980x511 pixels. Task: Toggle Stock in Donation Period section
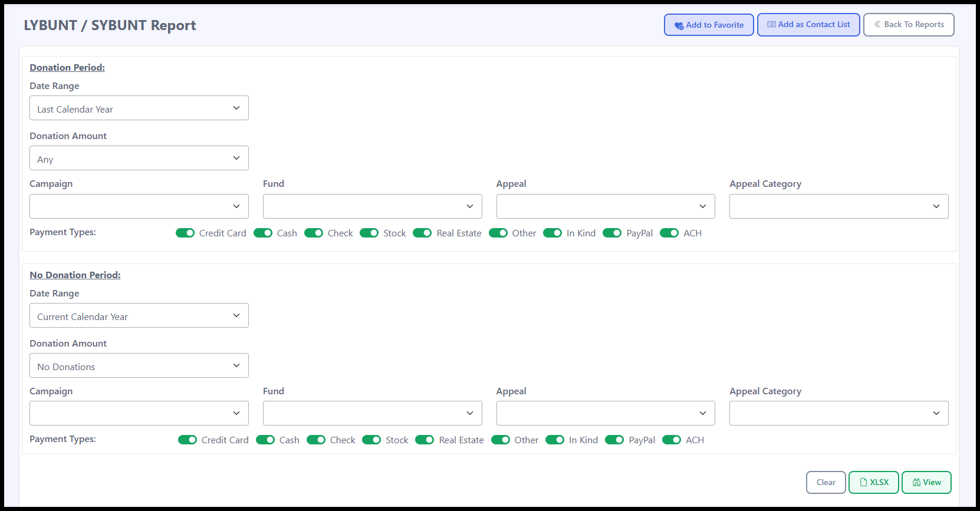pos(369,233)
